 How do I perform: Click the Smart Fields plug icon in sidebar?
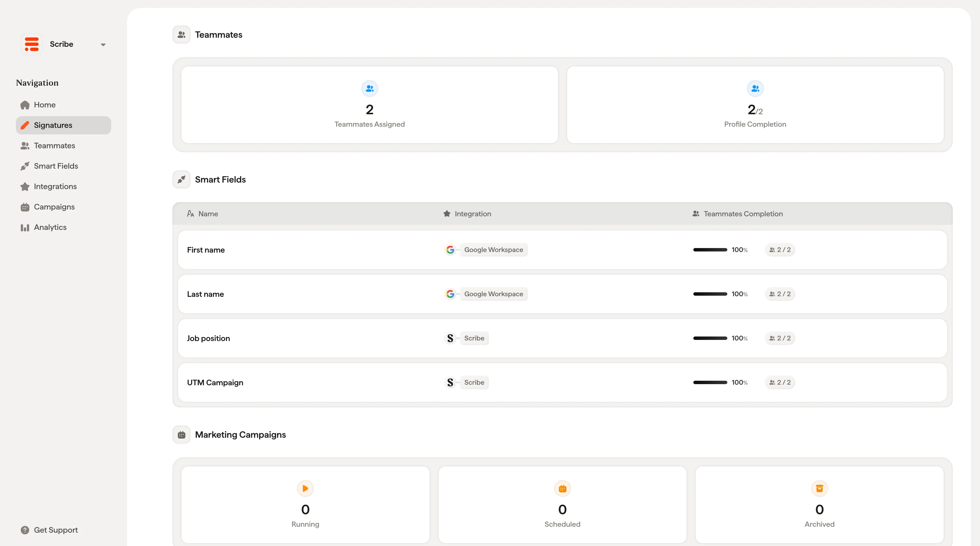click(25, 166)
